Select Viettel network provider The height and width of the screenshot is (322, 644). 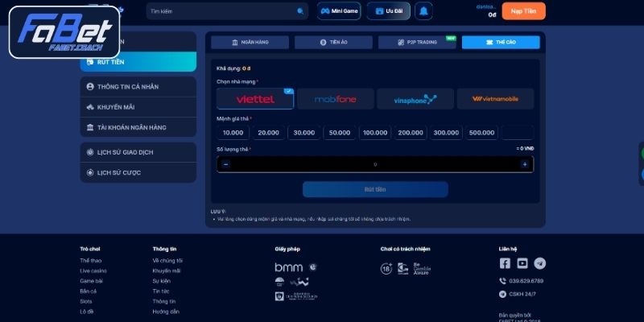255,99
